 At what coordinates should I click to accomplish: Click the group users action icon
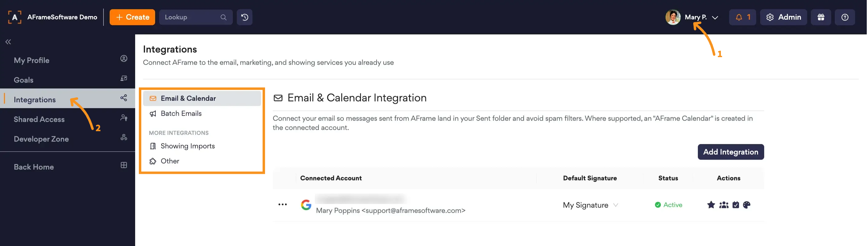(x=724, y=205)
